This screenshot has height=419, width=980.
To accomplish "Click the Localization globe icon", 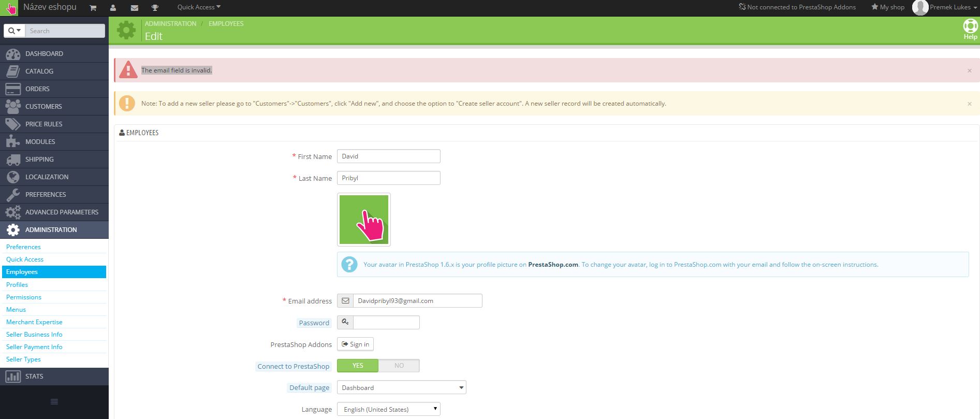I will pos(13,177).
